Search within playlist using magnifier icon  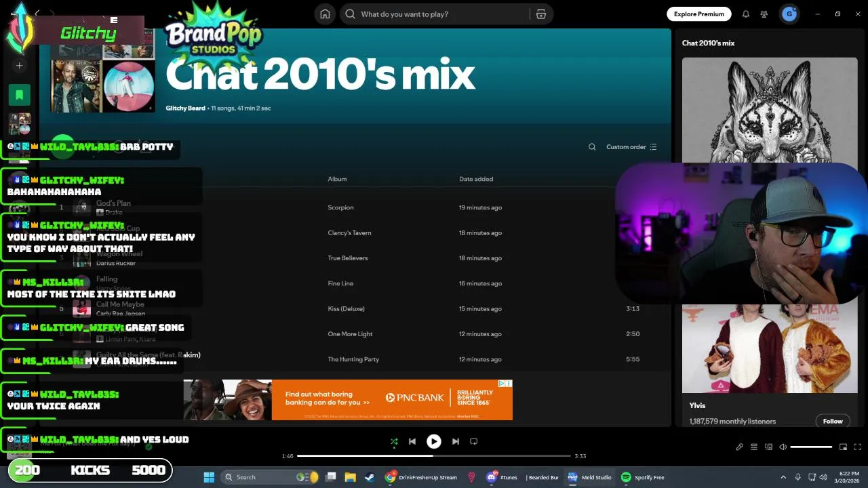pos(592,147)
